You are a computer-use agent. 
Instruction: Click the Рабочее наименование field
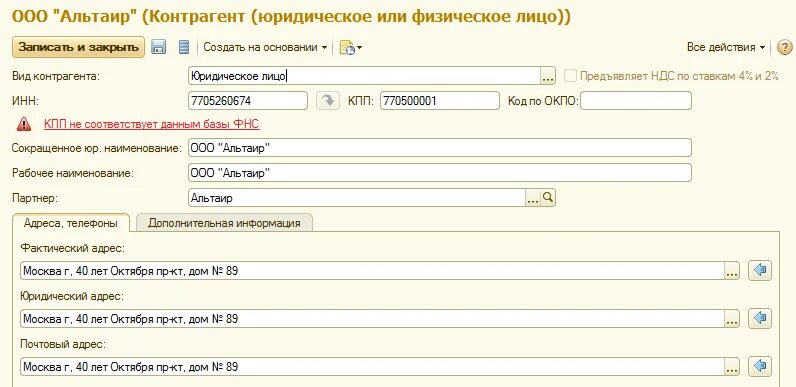440,173
